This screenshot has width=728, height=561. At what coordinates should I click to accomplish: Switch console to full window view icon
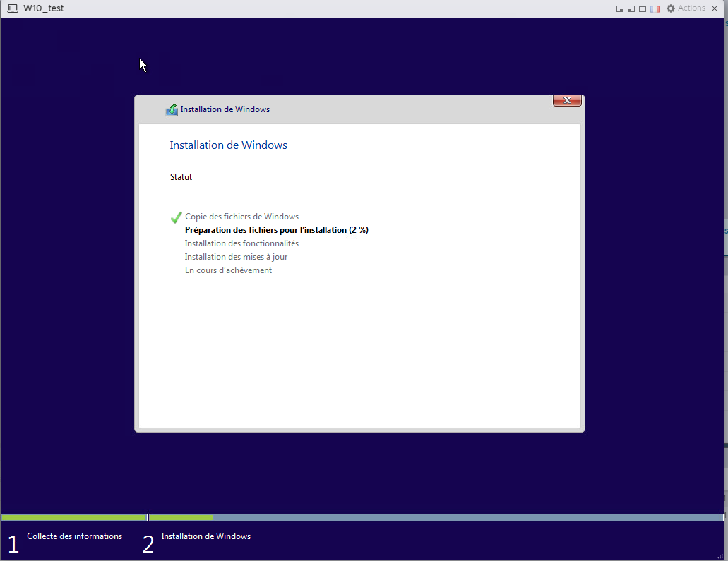click(643, 8)
